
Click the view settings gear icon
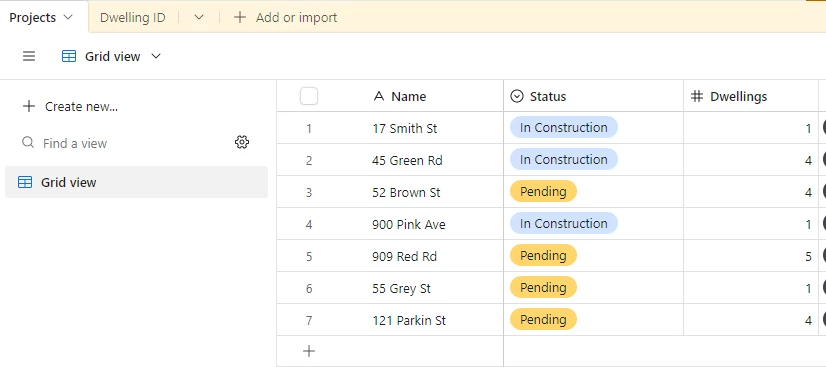[x=242, y=142]
